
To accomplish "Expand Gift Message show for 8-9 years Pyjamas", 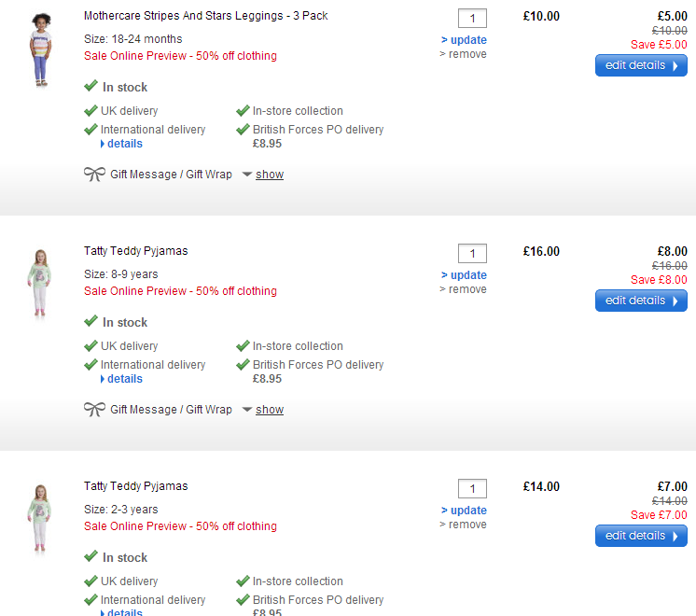I will (x=270, y=410).
